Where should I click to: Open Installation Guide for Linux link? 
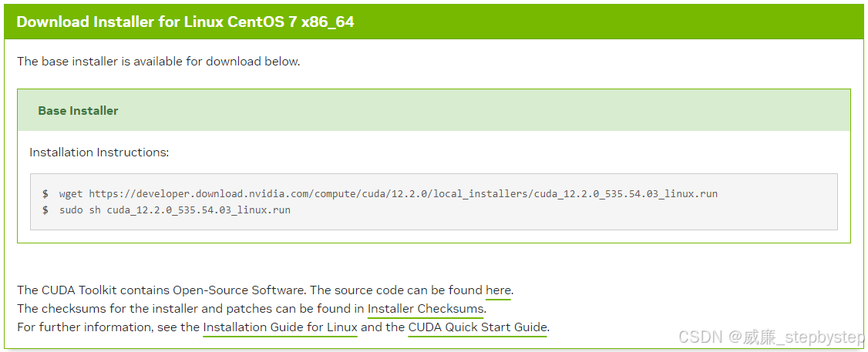280,327
